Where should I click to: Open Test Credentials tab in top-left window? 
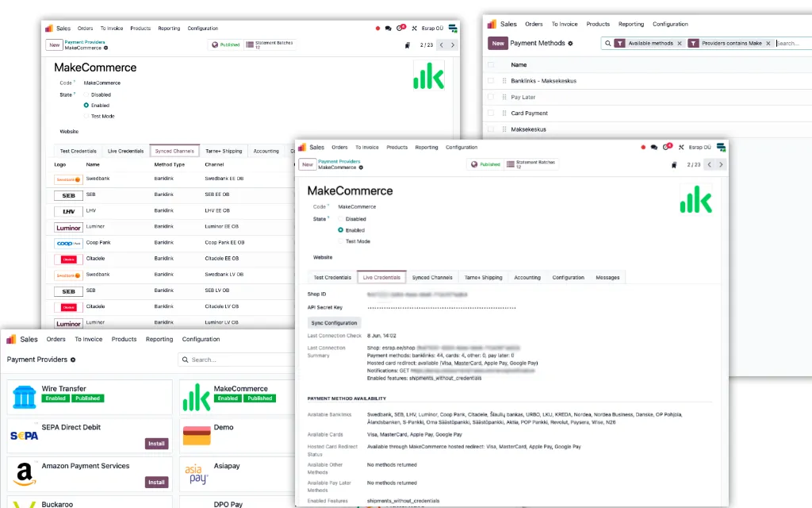(x=79, y=151)
